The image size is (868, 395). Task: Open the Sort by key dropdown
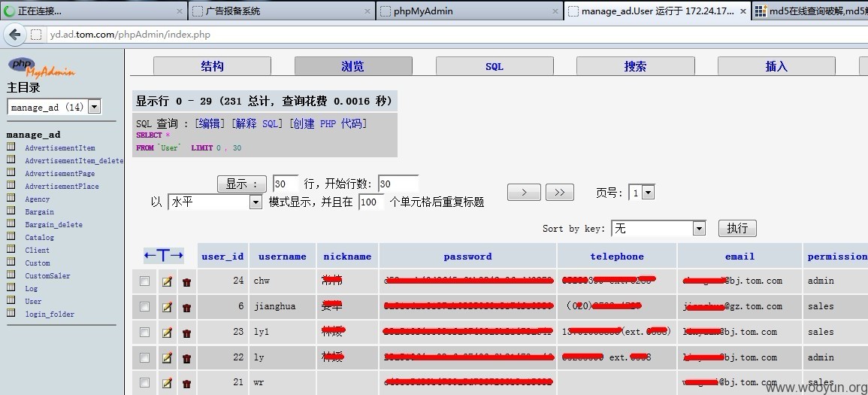click(x=658, y=228)
